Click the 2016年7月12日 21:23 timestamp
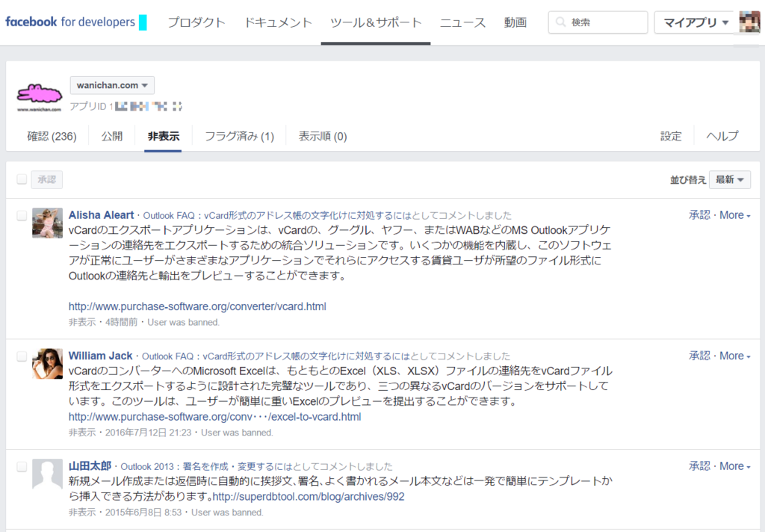 click(149, 433)
